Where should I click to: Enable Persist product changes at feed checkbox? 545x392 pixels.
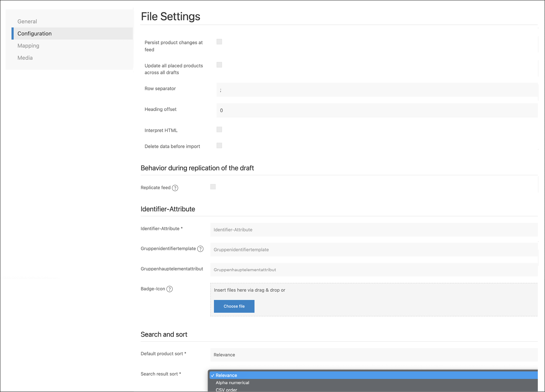click(x=219, y=42)
